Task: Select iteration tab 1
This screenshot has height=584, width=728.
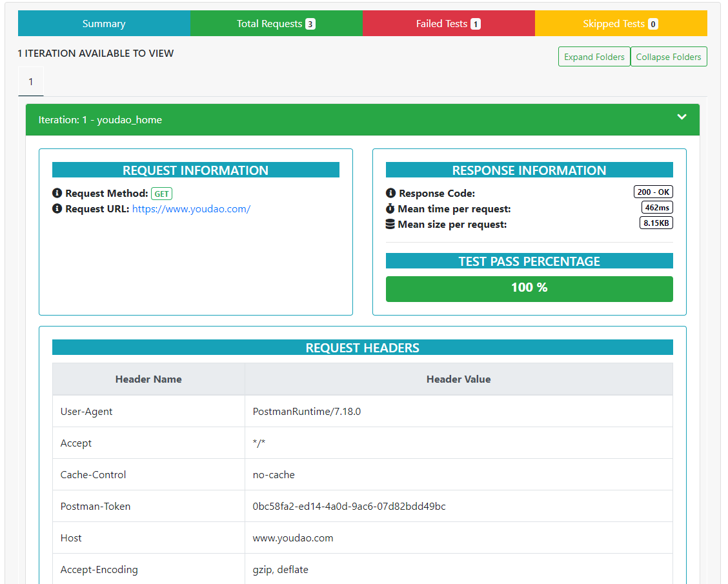Action: tap(30, 82)
